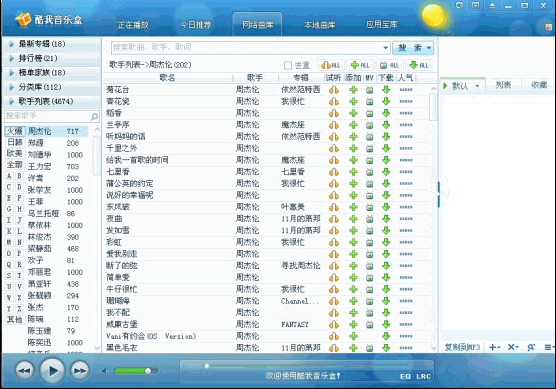Download Vani有约会 song
The width and height of the screenshot is (556, 389).
point(386,336)
